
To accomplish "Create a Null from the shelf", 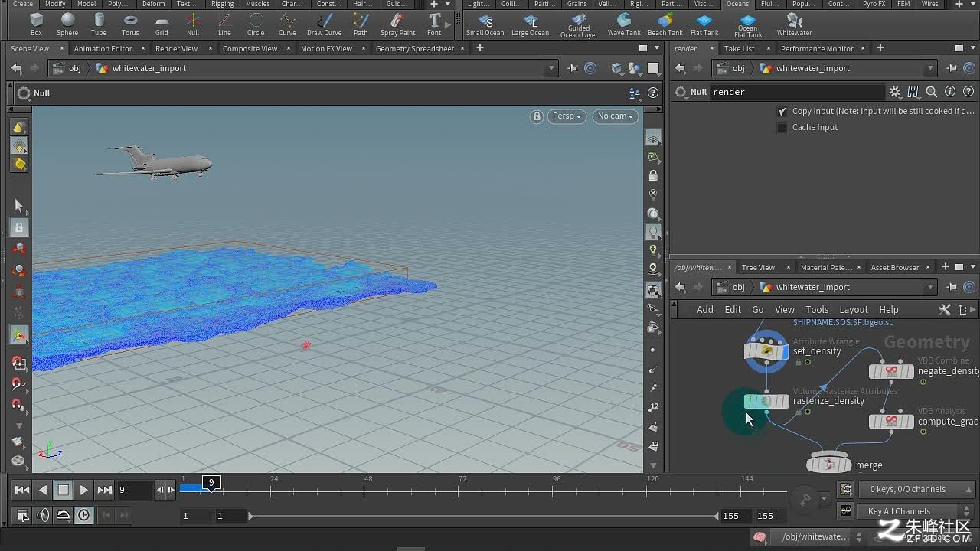I will (193, 24).
